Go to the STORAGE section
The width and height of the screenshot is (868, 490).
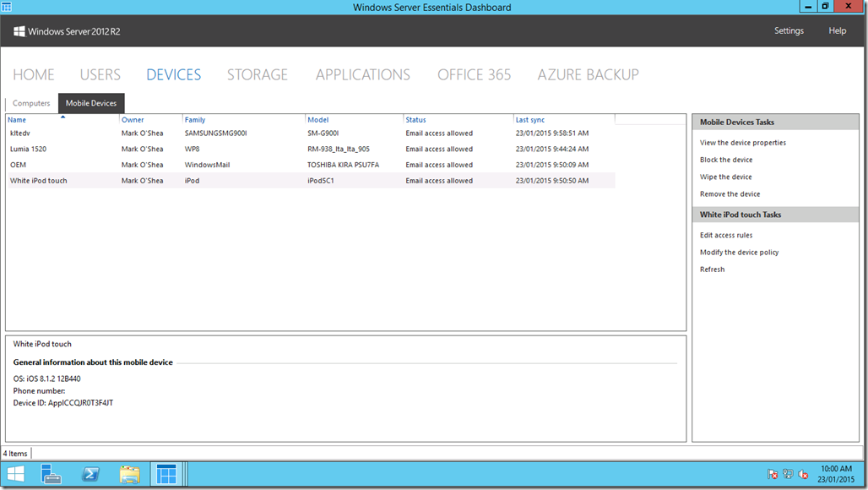[258, 74]
